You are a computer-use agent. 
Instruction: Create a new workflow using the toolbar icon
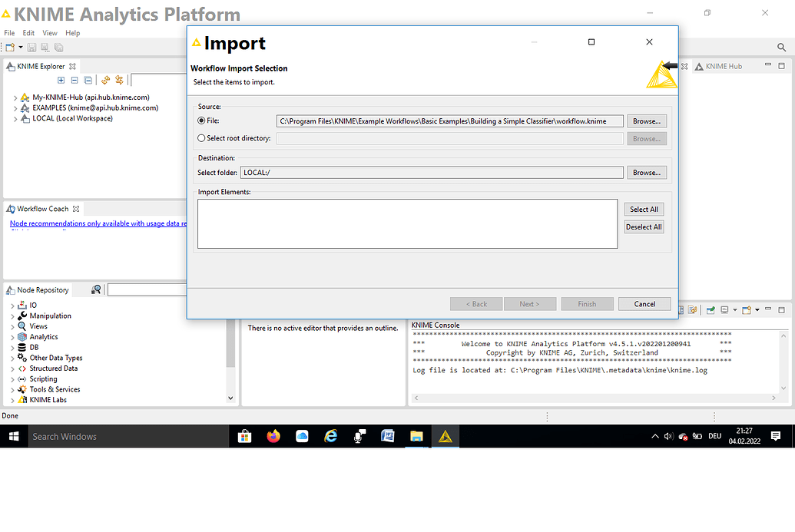tap(10, 47)
